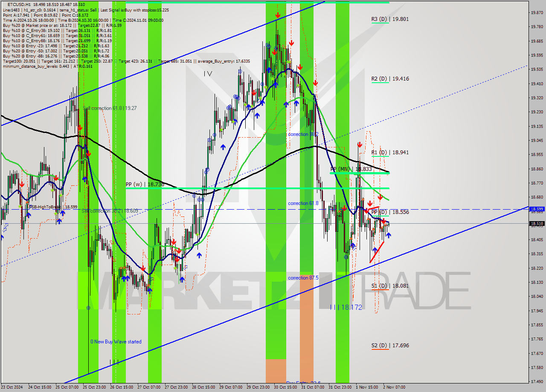This screenshot has width=546, height=392.
Task: Select the PP (MN) 18.833 monthly pivot label
Action: 351,169
